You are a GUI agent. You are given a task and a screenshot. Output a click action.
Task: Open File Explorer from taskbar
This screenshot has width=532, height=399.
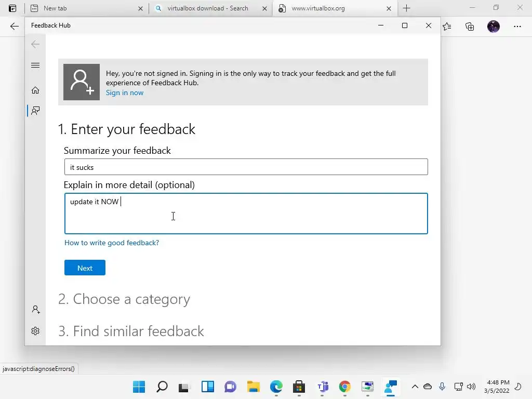(x=254, y=387)
